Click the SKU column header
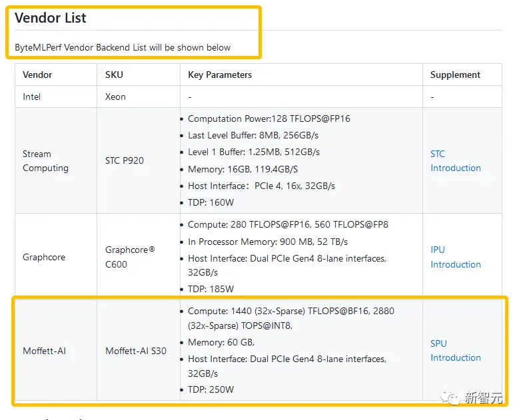This screenshot has height=420, width=519. tap(114, 75)
